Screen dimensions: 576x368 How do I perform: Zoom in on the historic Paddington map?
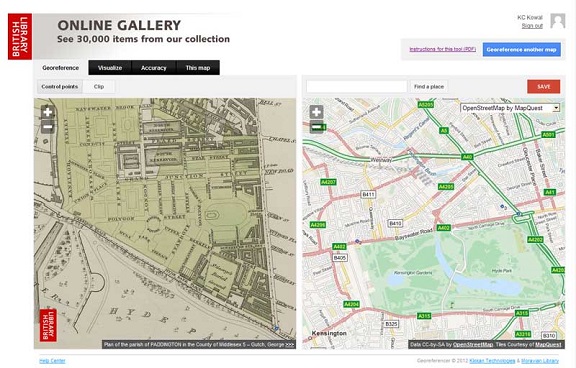point(48,112)
